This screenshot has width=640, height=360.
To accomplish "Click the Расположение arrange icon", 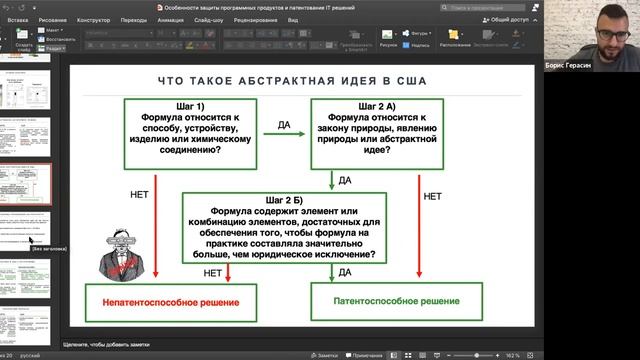I will (x=453, y=34).
